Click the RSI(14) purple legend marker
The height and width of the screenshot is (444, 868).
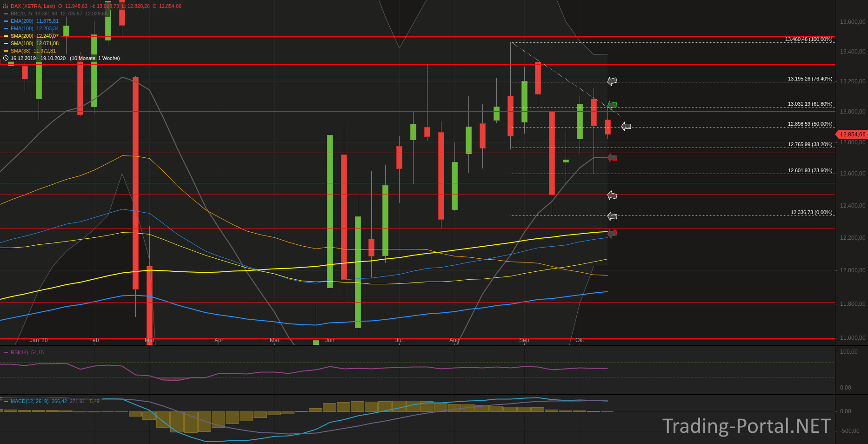click(6, 352)
